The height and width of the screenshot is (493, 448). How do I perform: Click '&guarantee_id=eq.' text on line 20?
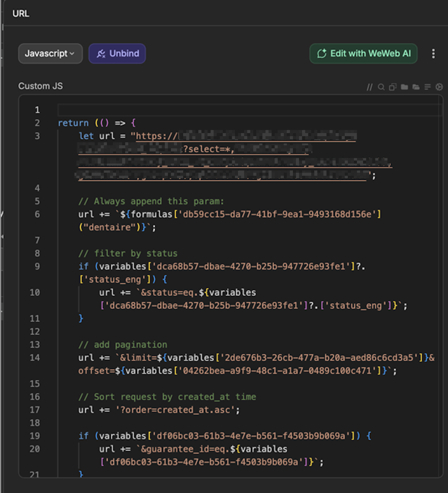[186, 449]
